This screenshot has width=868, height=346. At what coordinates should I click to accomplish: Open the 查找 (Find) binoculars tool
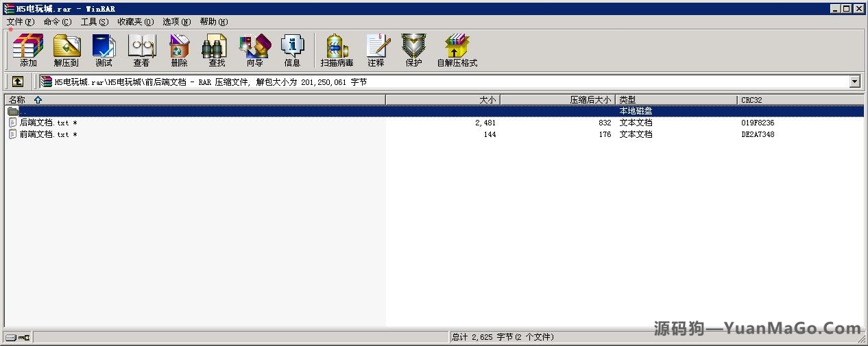point(217,51)
